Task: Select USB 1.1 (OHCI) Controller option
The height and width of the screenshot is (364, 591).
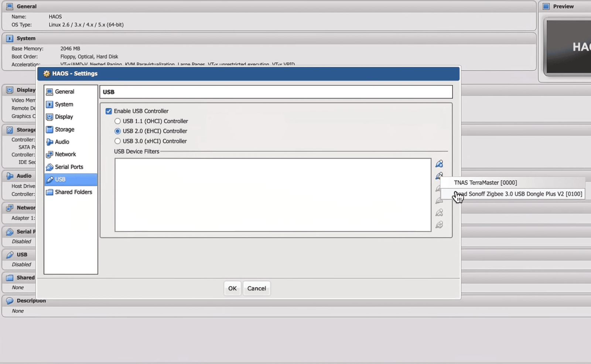Action: tap(117, 121)
